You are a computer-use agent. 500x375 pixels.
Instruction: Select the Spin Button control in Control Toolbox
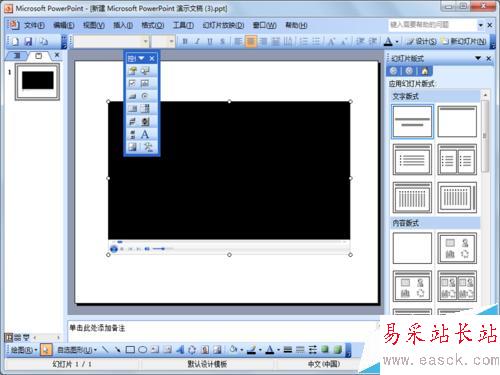tap(145, 121)
